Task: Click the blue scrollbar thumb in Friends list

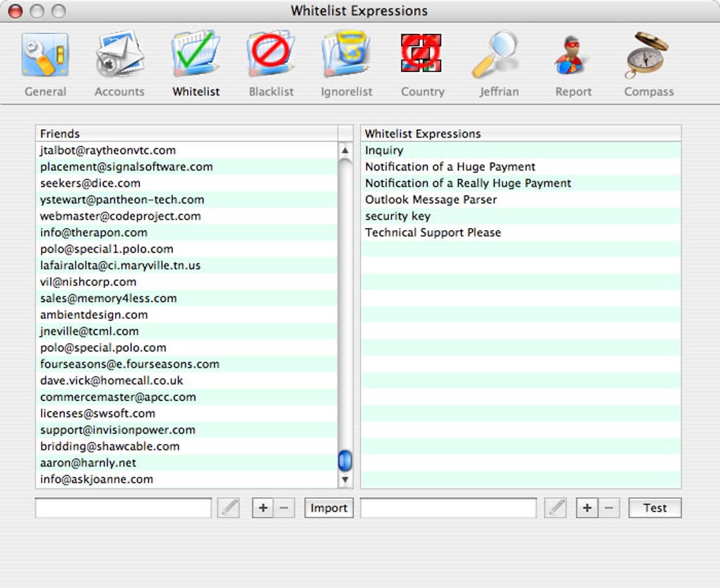Action: (345, 461)
